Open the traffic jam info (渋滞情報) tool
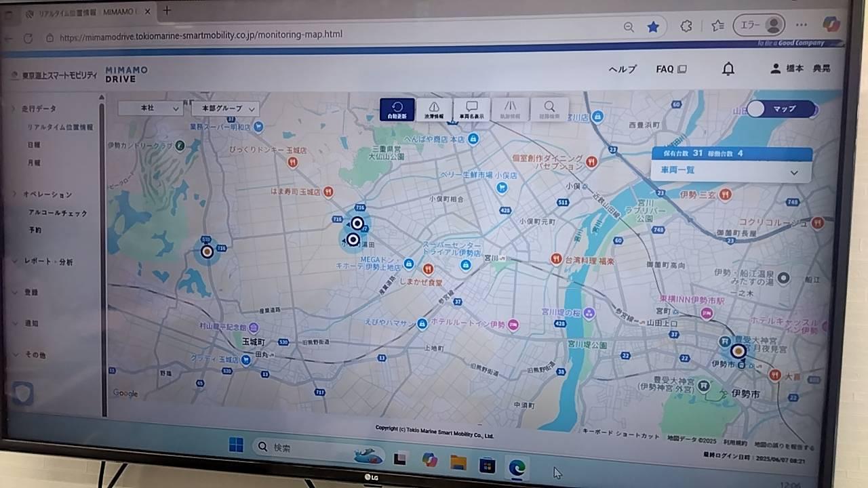 [434, 109]
